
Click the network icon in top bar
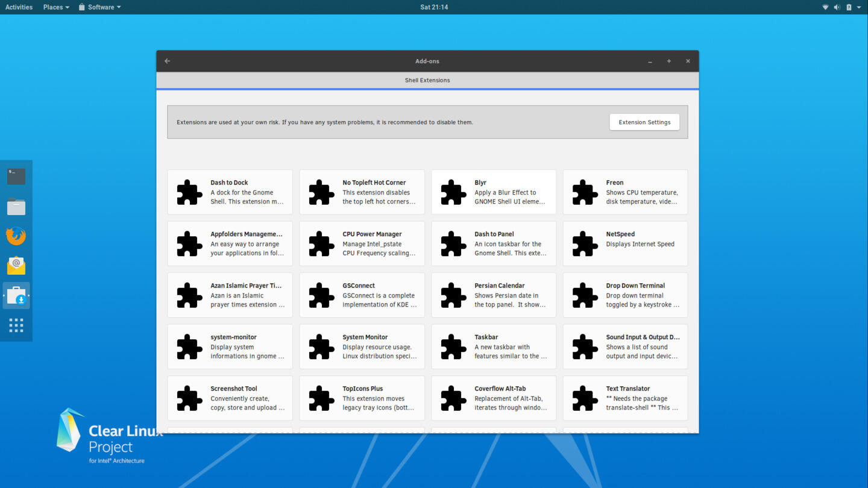click(825, 7)
